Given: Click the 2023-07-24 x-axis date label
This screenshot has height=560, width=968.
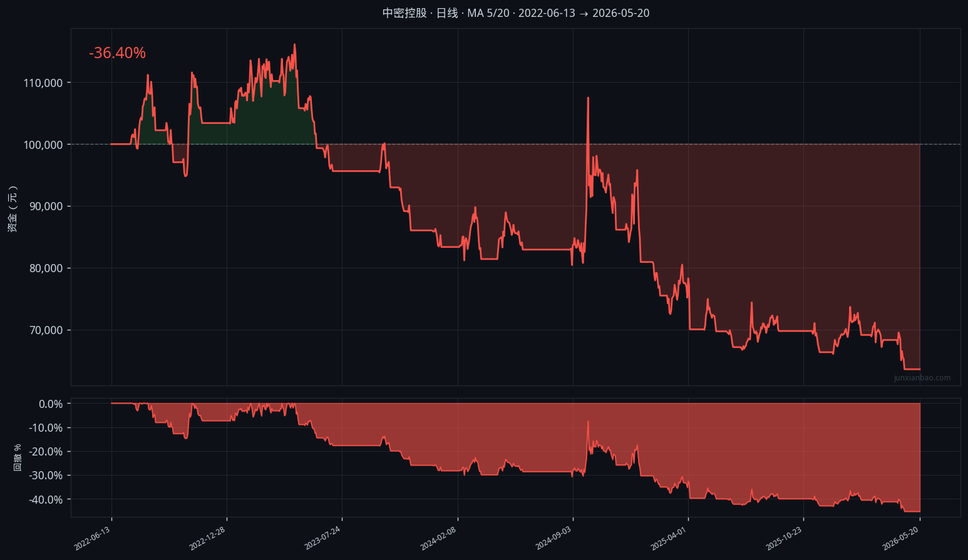Looking at the screenshot, I should 322,538.
